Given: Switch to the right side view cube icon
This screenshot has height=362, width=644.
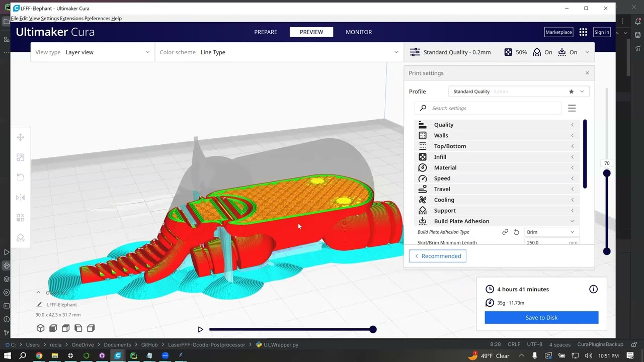Looking at the screenshot, I should click(91, 328).
